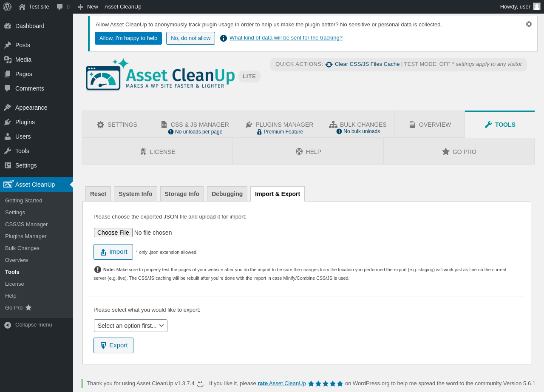544x392 pixels.
Task: Switch to the OVERVIEW tab
Action: click(x=430, y=125)
